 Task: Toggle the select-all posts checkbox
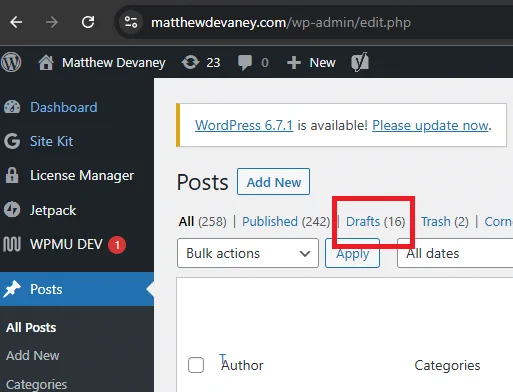coord(196,365)
